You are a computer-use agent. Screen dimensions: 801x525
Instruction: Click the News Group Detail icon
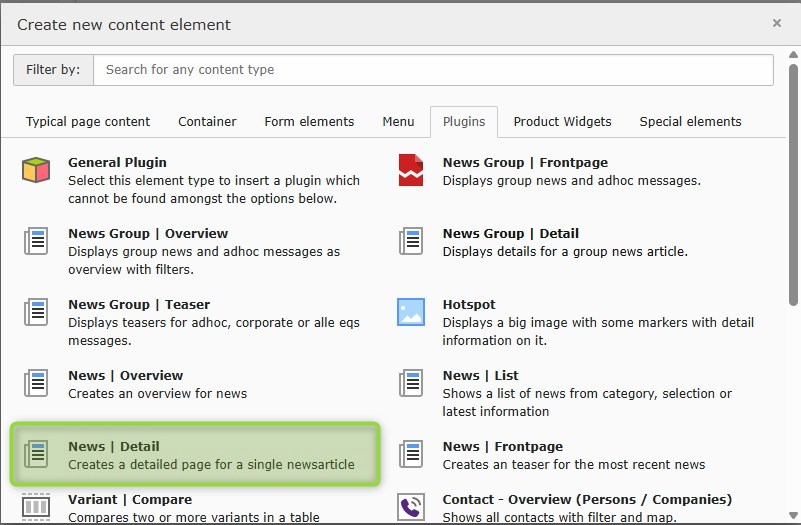[x=411, y=241]
